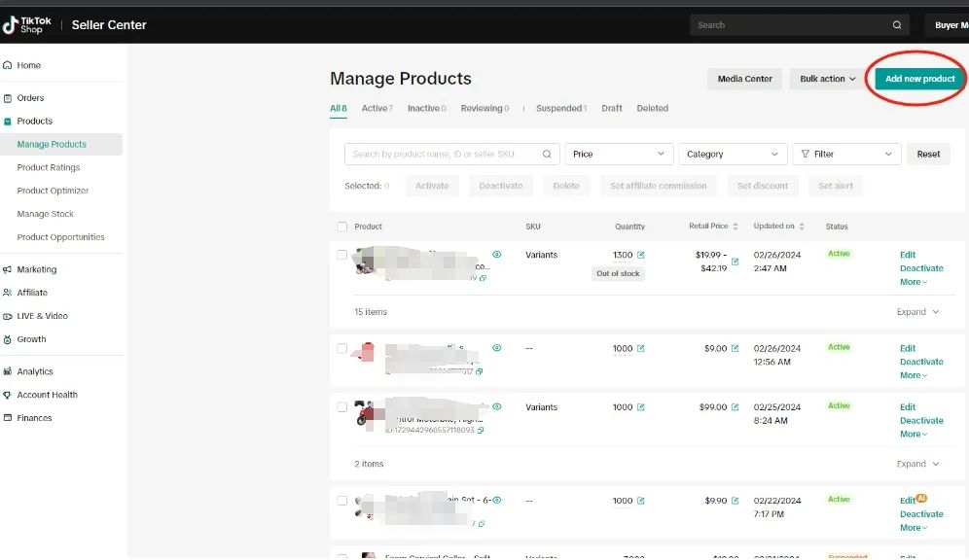Click the quantity edit icon next to 1300
Viewport: 969px width, 560px height.
[x=641, y=256]
